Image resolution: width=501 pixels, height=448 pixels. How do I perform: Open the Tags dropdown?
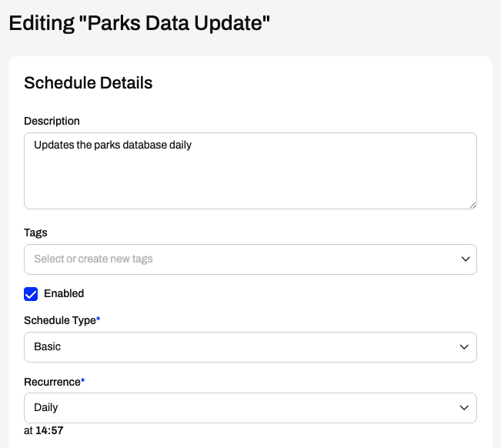(250, 259)
